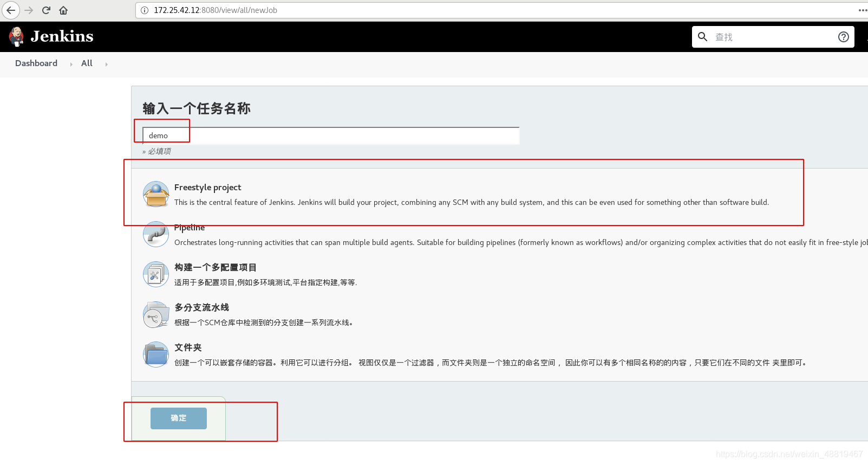Select the Pipeline icon
This screenshot has width=868, height=464.
(x=156, y=234)
